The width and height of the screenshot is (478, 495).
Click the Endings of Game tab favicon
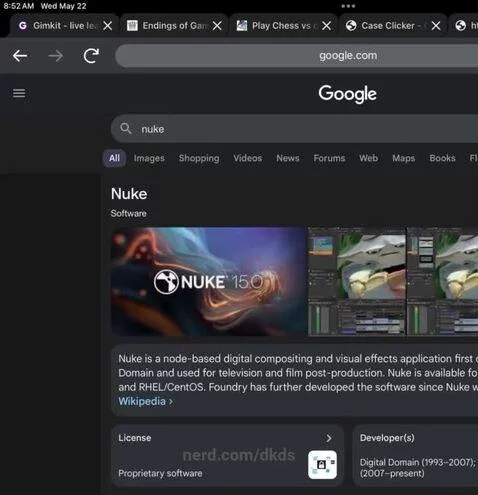tap(132, 26)
